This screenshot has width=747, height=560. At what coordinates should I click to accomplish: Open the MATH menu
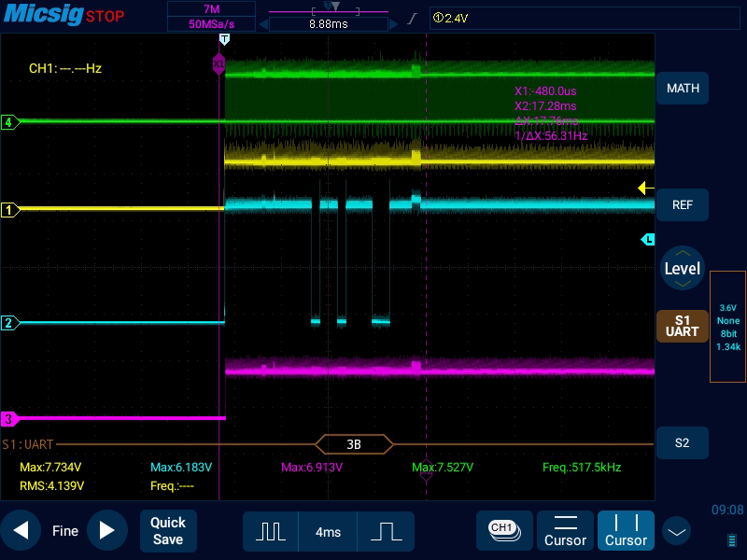(682, 89)
